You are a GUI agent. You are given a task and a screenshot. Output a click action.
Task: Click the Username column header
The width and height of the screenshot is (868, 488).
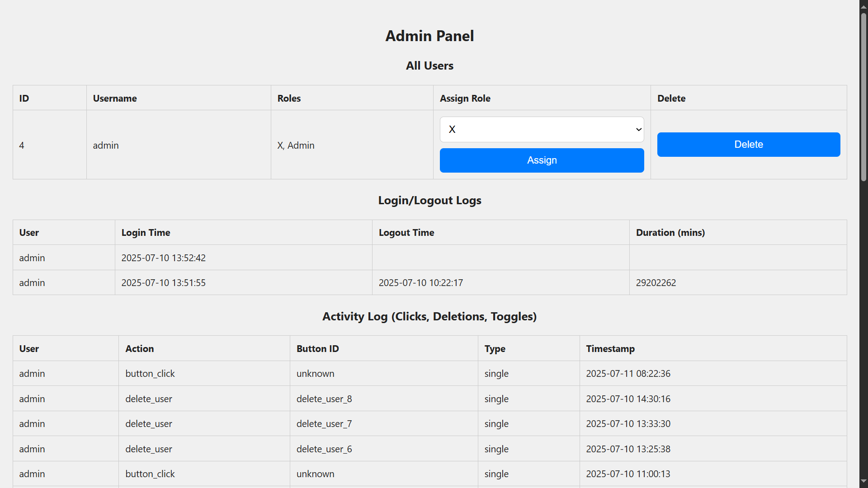coord(115,99)
